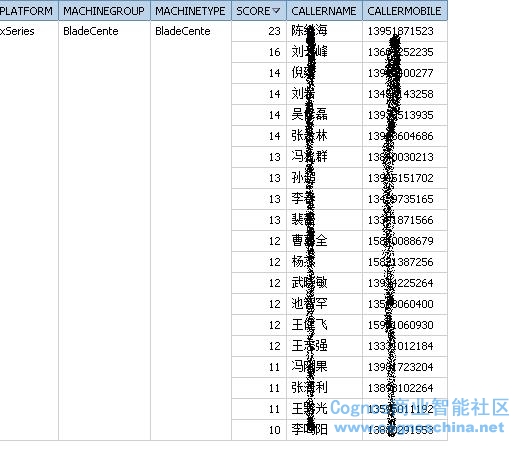Click caller name beginning 王 ending 飞

click(x=309, y=325)
